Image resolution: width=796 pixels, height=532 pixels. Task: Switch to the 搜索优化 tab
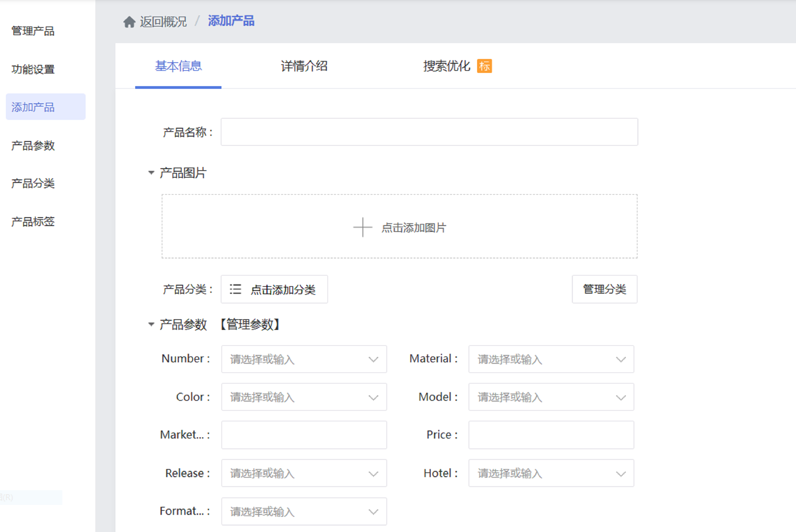[x=446, y=66]
